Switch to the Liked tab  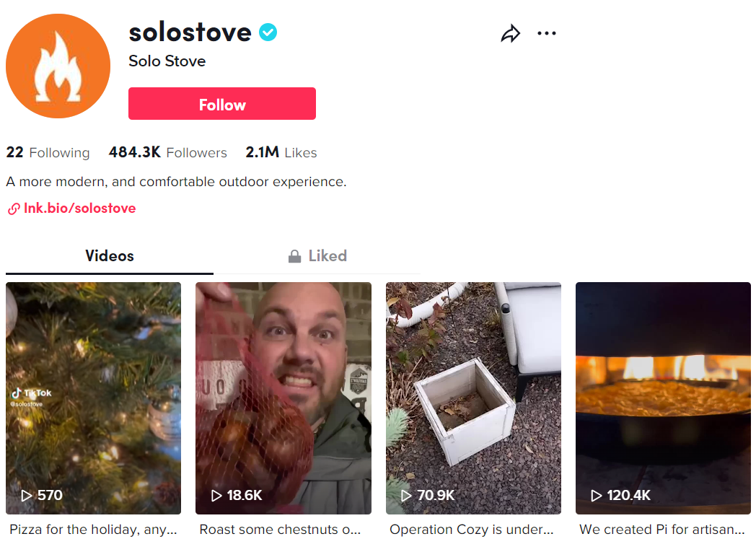tap(317, 256)
